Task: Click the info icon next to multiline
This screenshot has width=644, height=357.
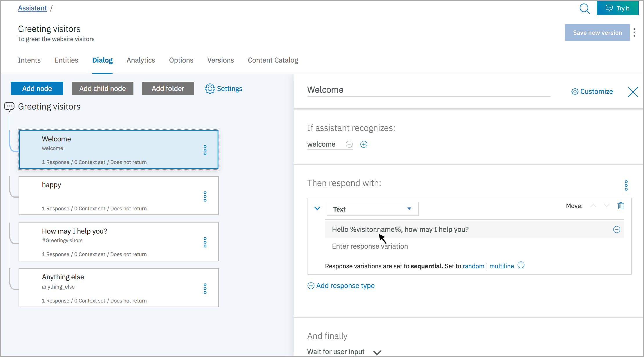Action: (521, 265)
